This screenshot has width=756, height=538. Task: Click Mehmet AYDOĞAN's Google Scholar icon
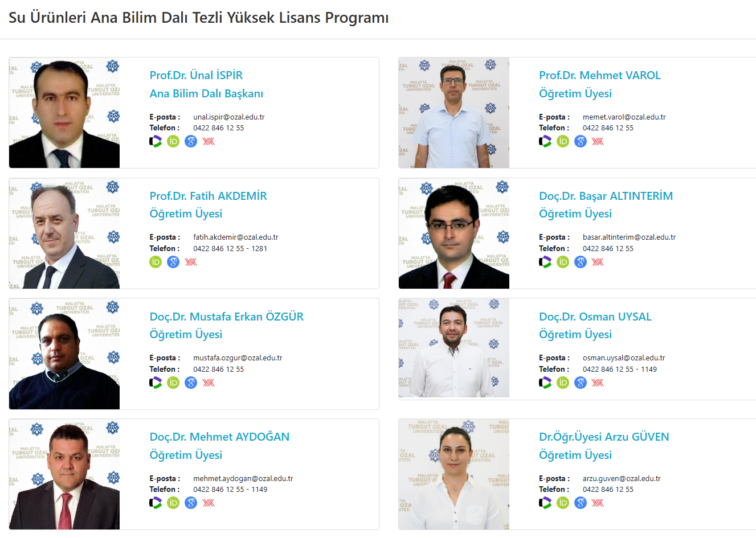tap(191, 503)
